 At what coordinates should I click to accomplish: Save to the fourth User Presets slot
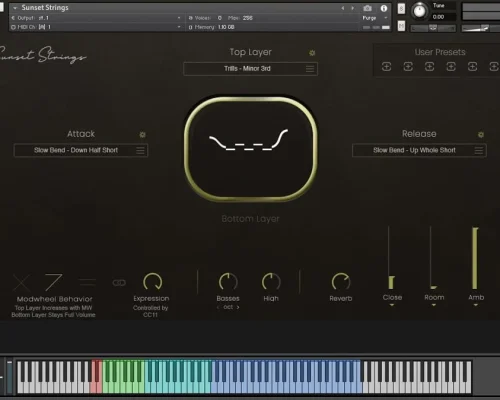(451, 67)
